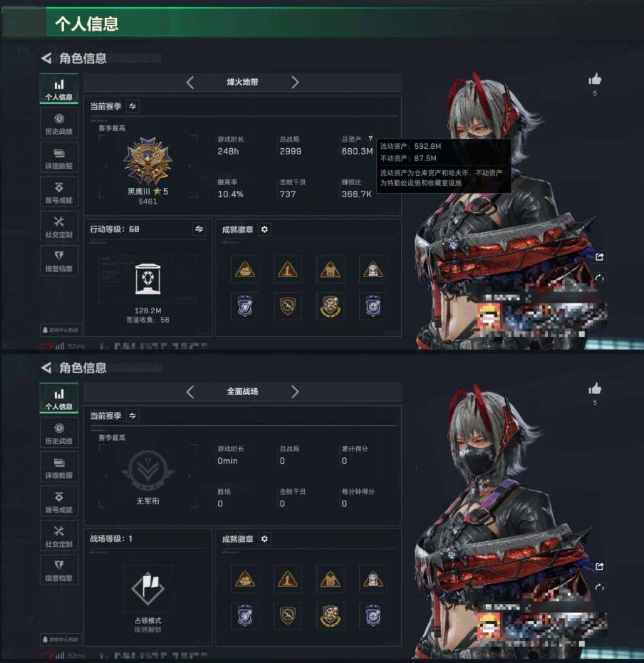This screenshot has height=663, width=644.
Task: Click the 黑鹰III rank emblem
Action: 147,161
